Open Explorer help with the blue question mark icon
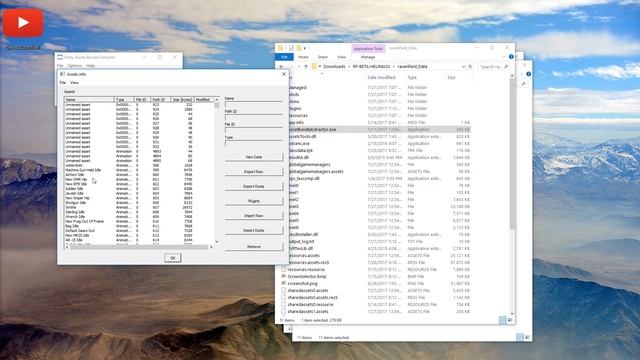The width and height of the screenshot is (640, 360). [x=511, y=57]
